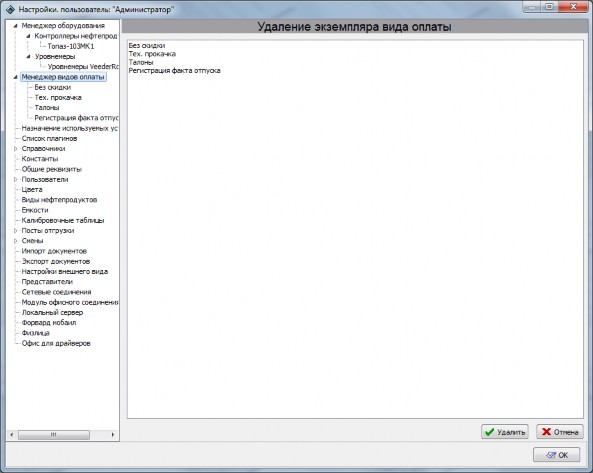This screenshot has width=593, height=473.
Task: Expand the Пользователи tree node
Action: (x=16, y=179)
